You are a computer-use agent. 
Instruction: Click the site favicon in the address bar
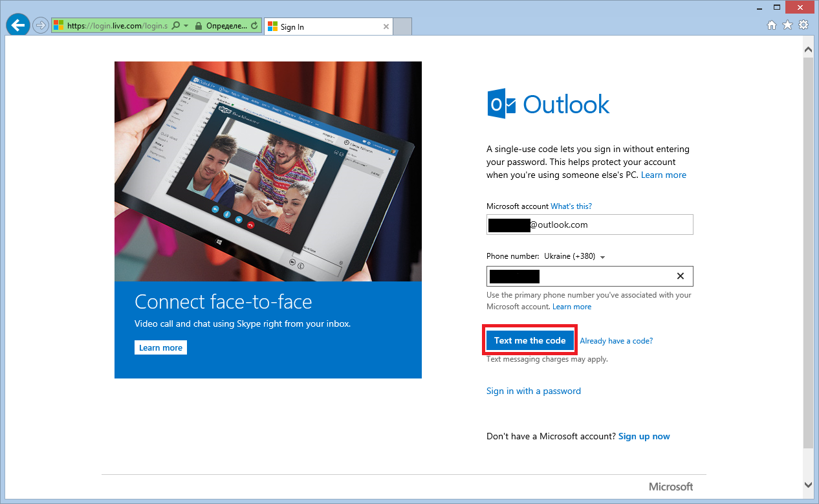(58, 26)
